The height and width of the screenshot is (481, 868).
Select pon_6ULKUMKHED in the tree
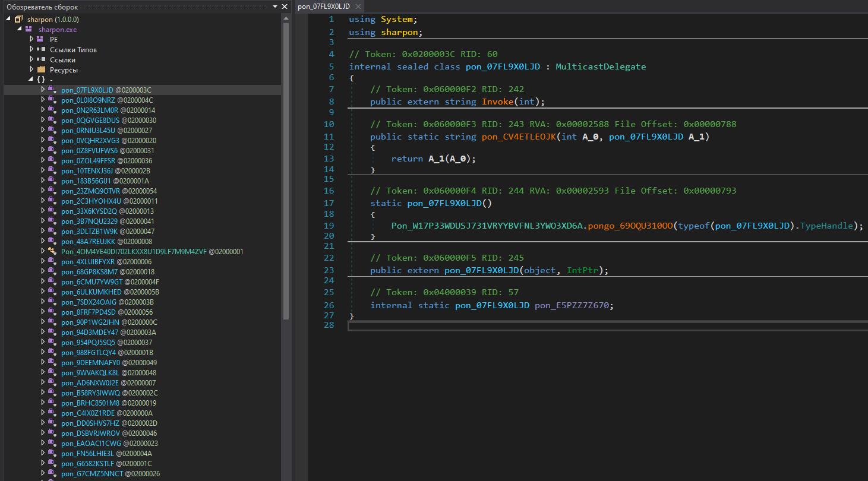(x=110, y=292)
